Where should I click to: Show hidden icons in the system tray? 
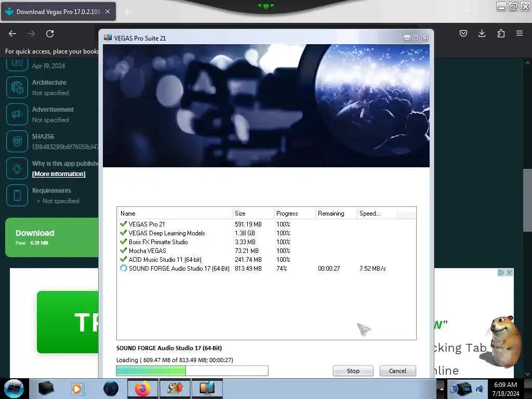tap(442, 389)
